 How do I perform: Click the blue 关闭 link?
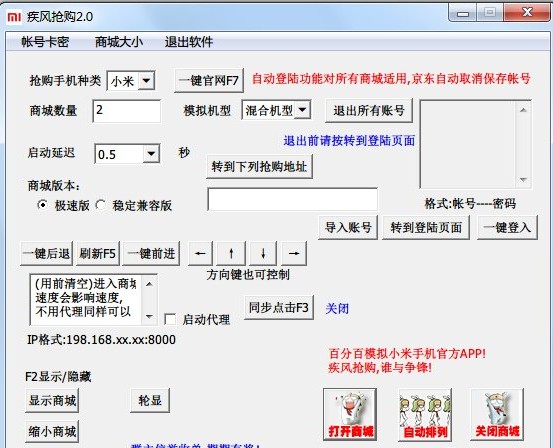click(x=337, y=309)
